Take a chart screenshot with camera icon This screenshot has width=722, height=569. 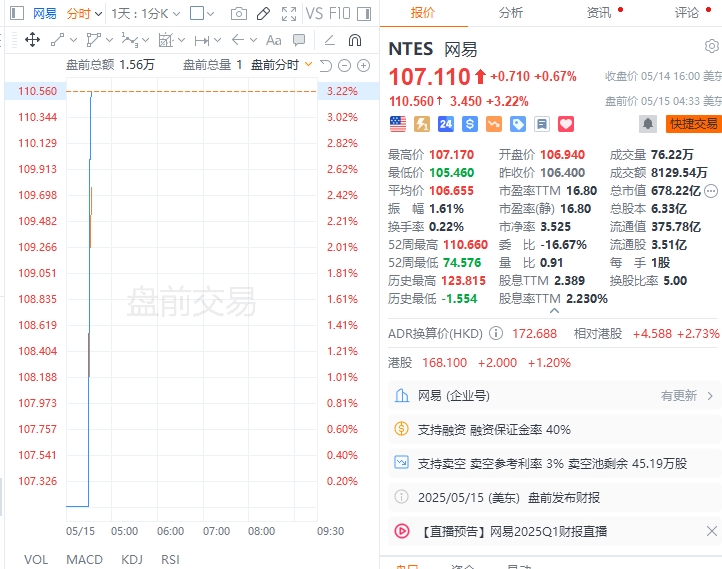(x=239, y=14)
